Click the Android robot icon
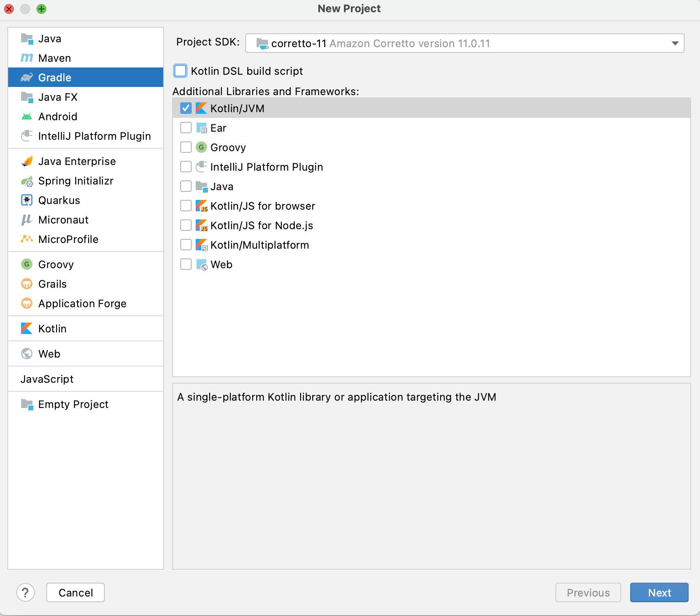Image resolution: width=700 pixels, height=616 pixels. [x=27, y=117]
